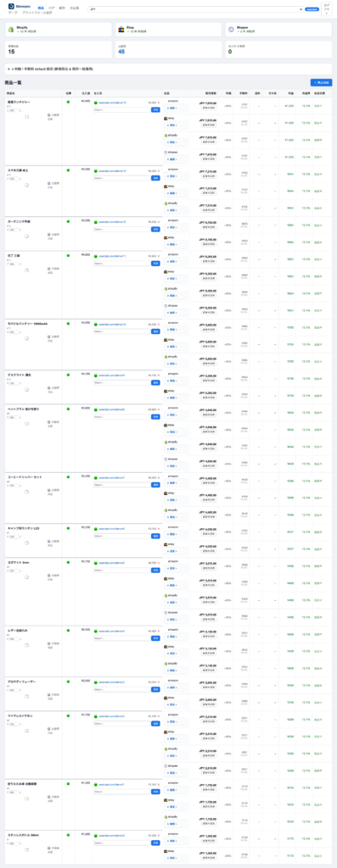Viewport: 337px width, 868px height.
Task: Click the listing count value 45
Action: 121,52
